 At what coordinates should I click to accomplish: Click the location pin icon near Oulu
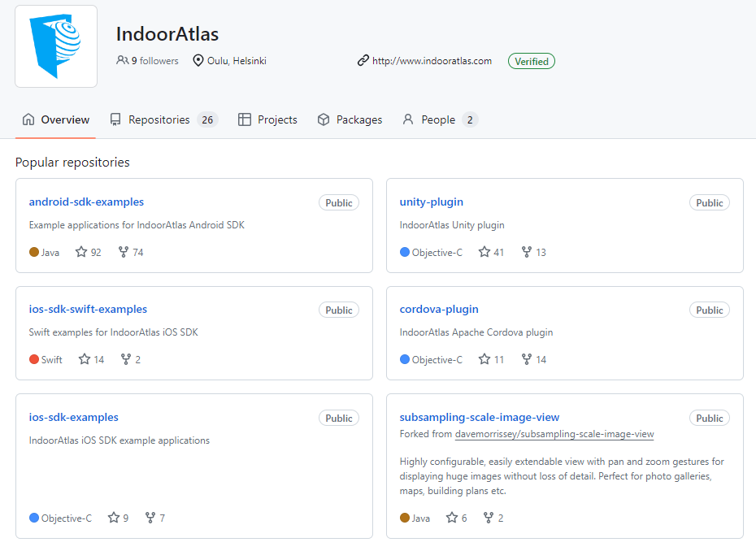click(x=197, y=60)
